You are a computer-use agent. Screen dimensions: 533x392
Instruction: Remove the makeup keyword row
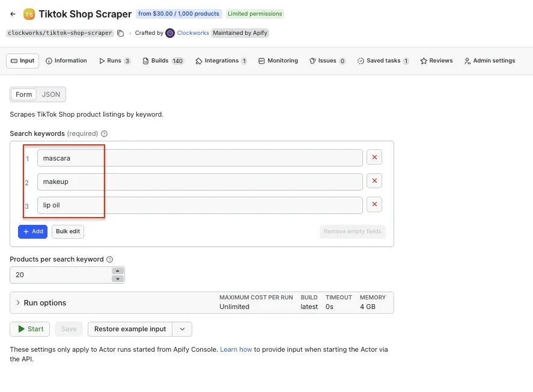click(374, 181)
